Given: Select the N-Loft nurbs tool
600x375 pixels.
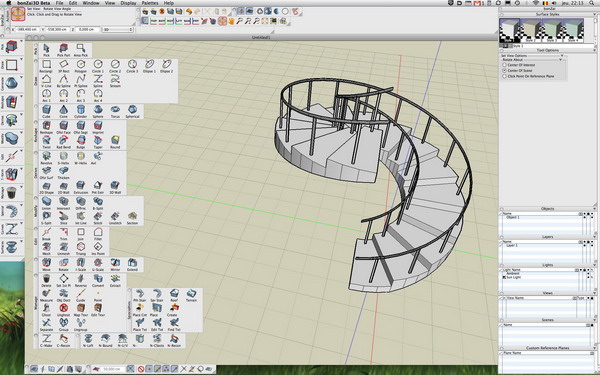Looking at the screenshot, I should [88, 340].
